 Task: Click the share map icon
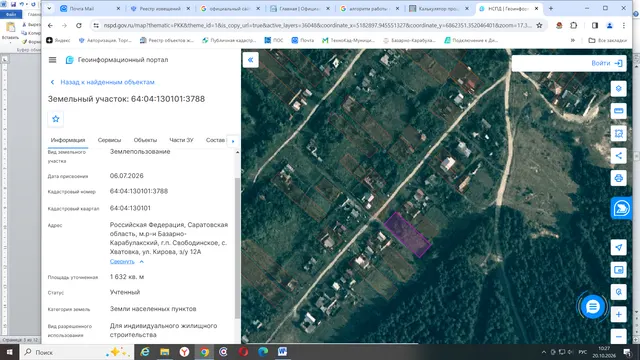[x=618, y=156]
